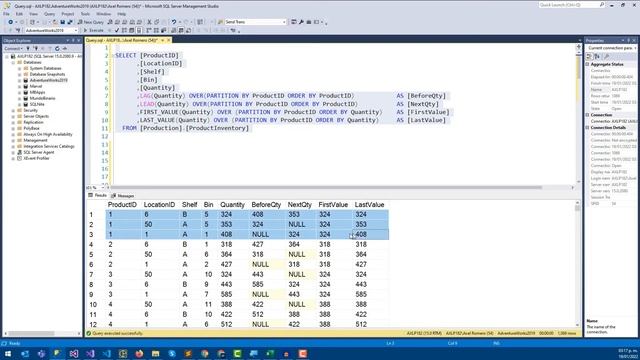Open Firefox from the taskbar

[139, 353]
